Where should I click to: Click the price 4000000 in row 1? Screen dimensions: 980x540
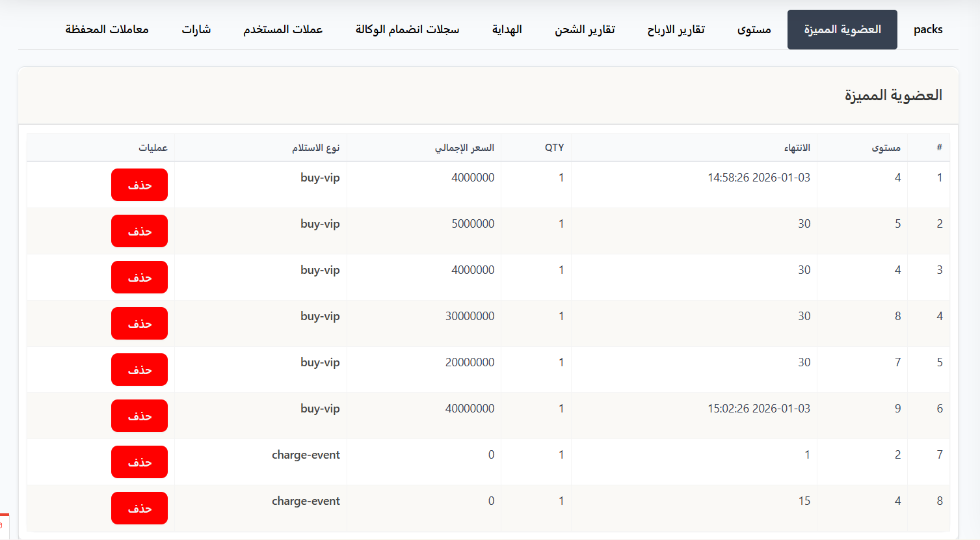pos(473,178)
